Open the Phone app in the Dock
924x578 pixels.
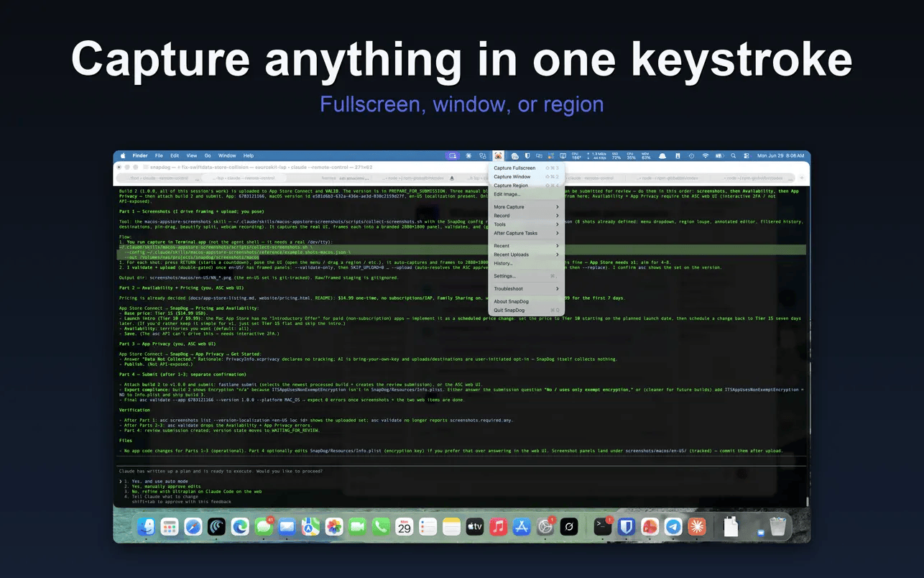(x=381, y=527)
